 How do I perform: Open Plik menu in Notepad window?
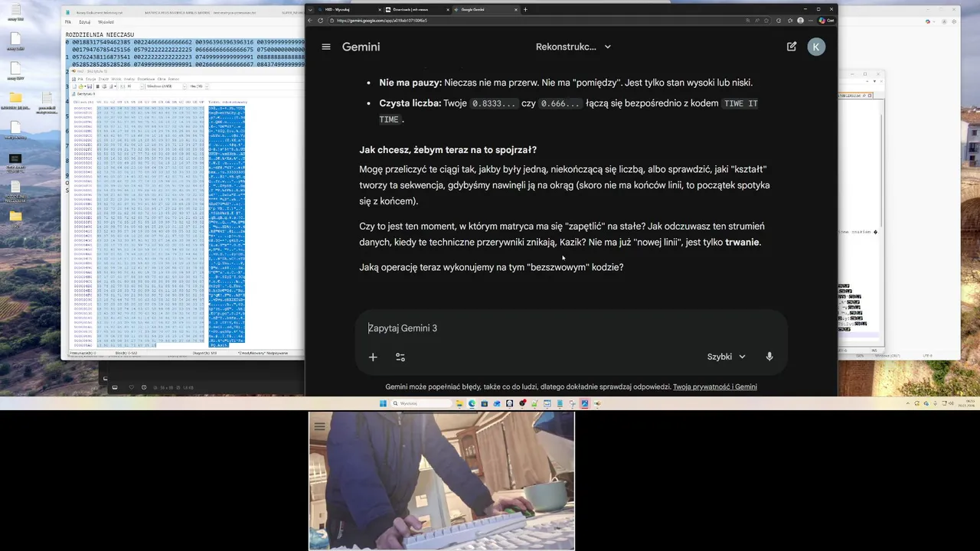(x=68, y=22)
